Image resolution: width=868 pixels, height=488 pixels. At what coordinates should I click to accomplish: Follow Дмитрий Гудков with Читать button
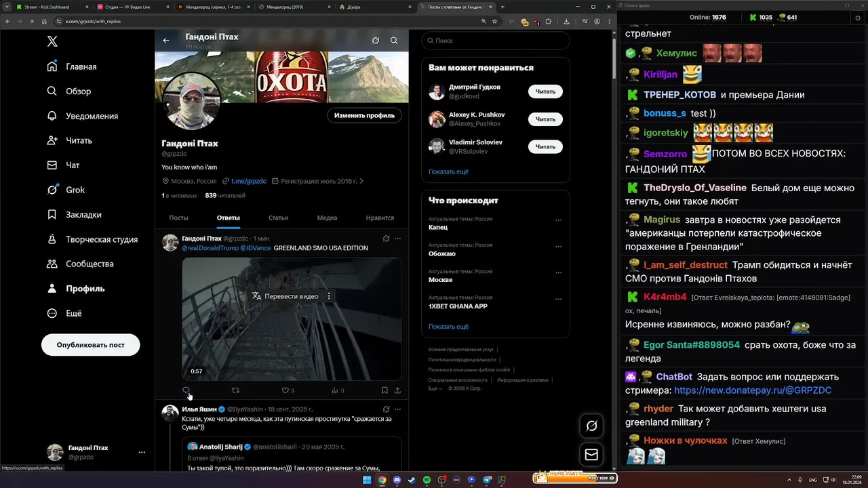click(545, 91)
